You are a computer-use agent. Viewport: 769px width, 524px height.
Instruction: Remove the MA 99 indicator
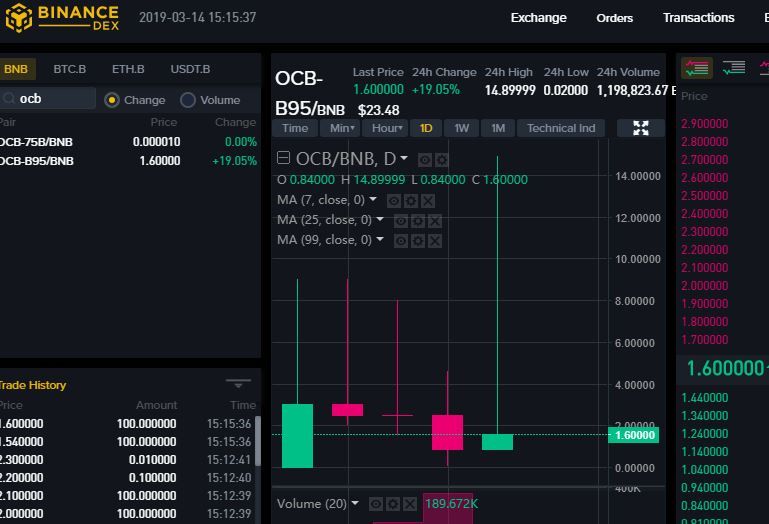[435, 241]
